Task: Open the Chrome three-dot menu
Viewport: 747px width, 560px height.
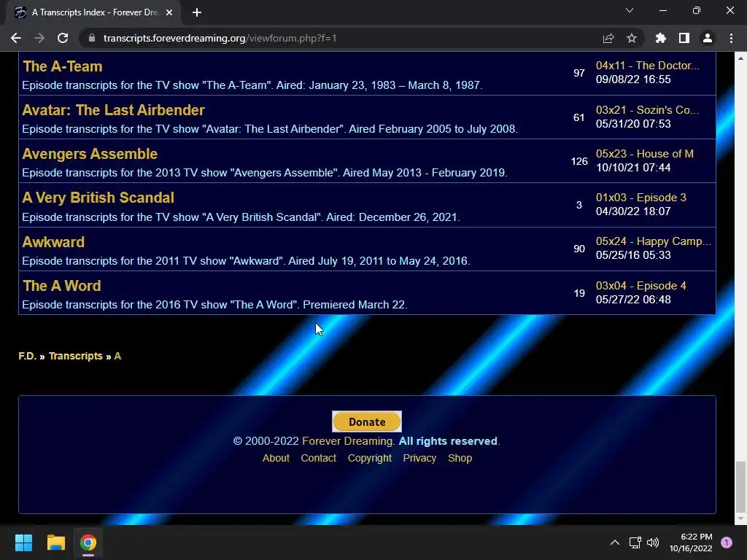Action: click(731, 38)
